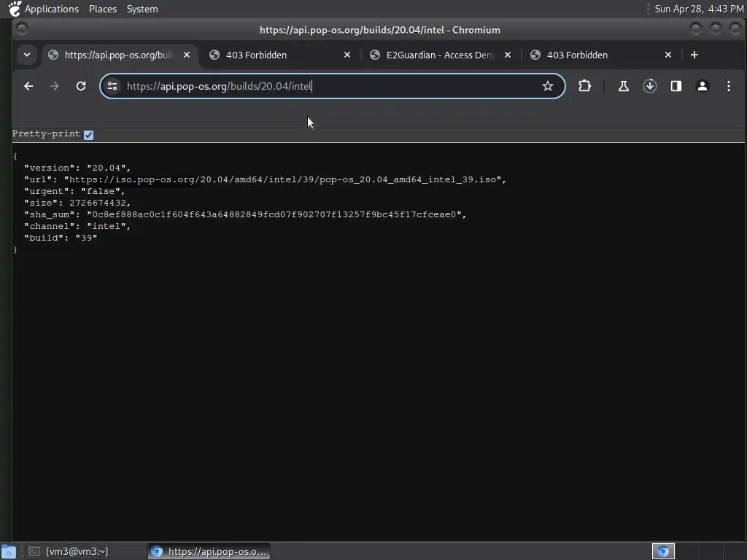Screen dimensions: 747x560
Task: Click the window menu button in title bar
Action: (x=22, y=29)
